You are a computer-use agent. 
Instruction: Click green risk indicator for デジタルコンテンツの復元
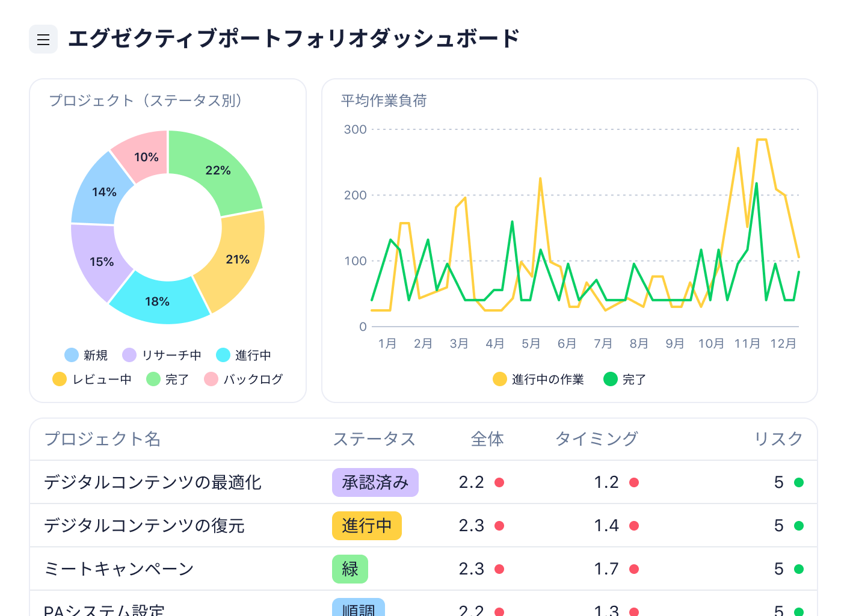pyautogui.click(x=799, y=526)
